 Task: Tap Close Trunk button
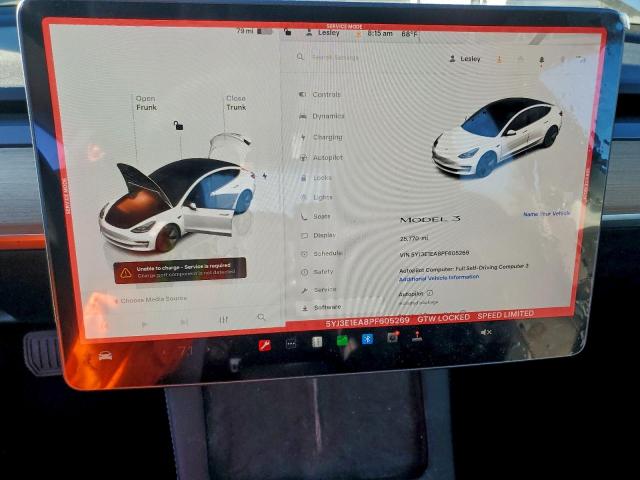click(x=236, y=103)
